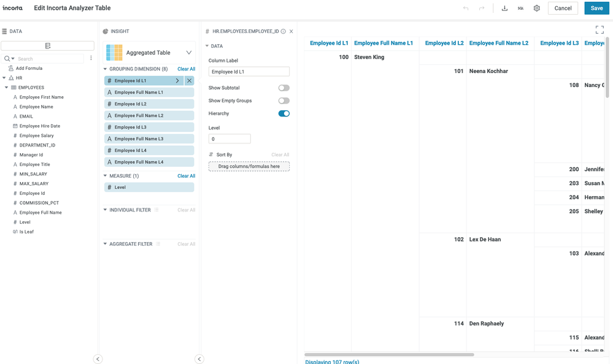This screenshot has width=613, height=364.
Task: Open the Aggregated Table visualization dropdown
Action: pos(188,53)
